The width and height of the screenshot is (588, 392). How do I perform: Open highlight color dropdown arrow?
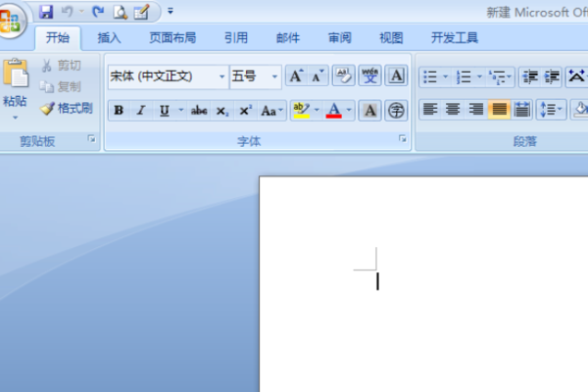pos(317,110)
